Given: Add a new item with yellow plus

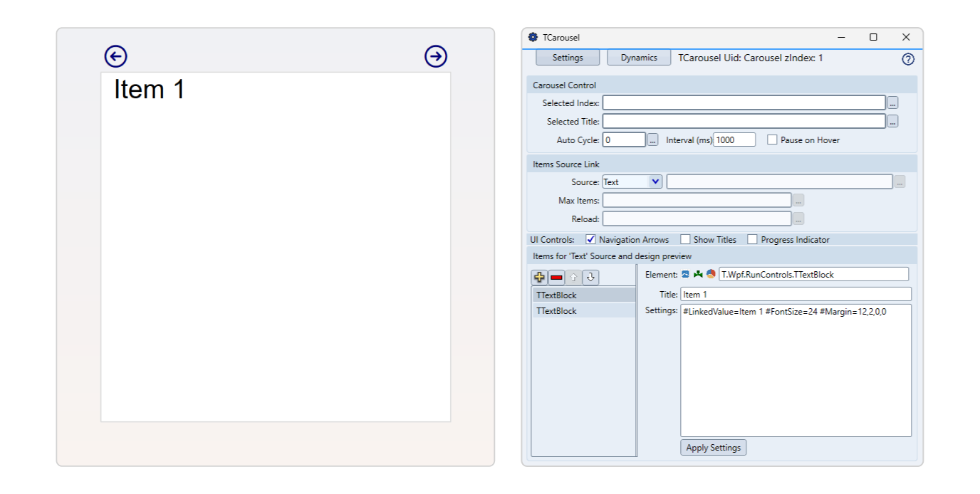Looking at the screenshot, I should pos(539,278).
